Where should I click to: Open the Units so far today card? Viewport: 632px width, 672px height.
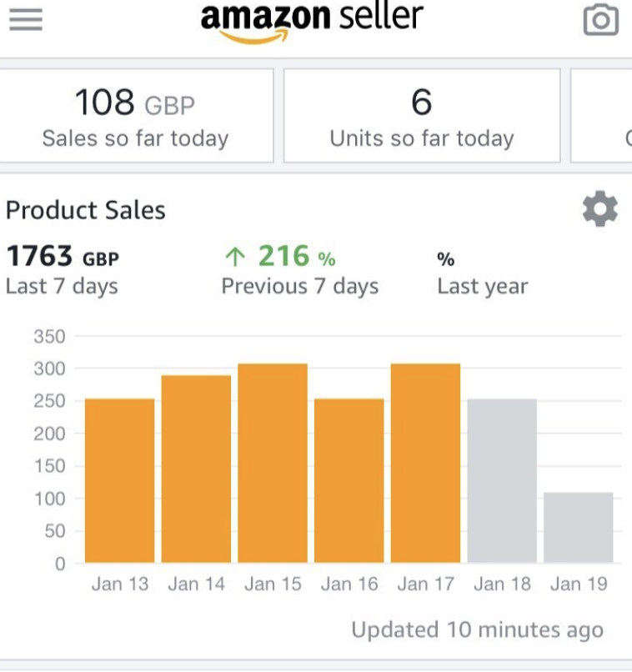click(x=422, y=116)
